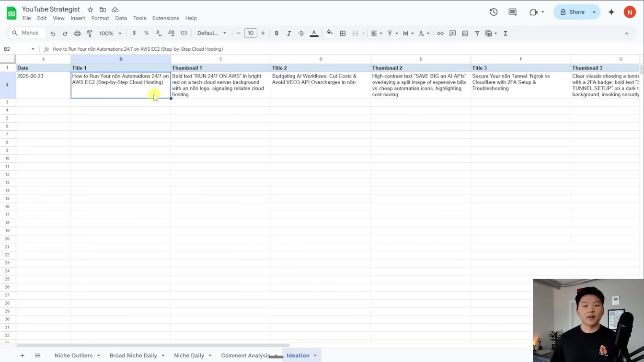This screenshot has height=362, width=644.
Task: Click the Merge cells icon
Action: (356, 34)
